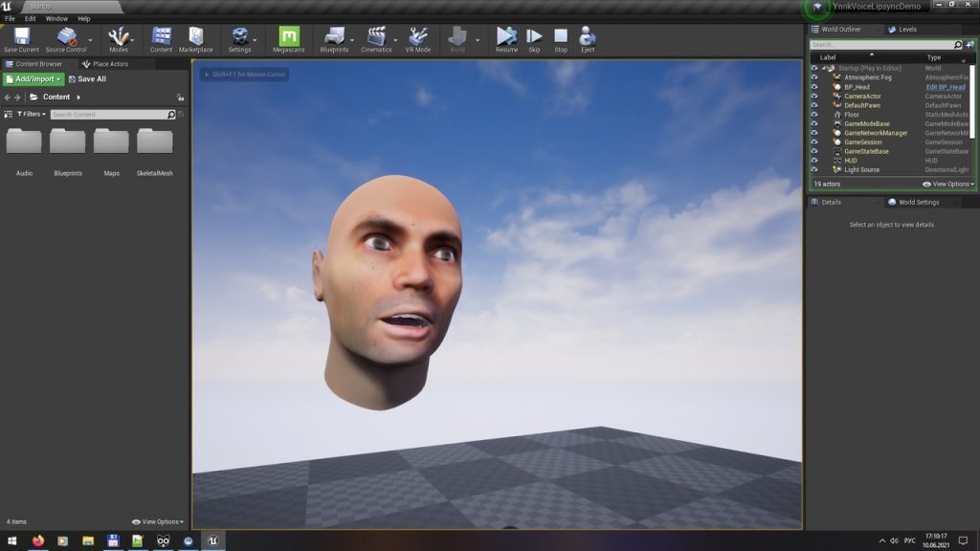Click the Cinematics clapperboard icon
The width and height of the screenshot is (980, 551).
[x=376, y=37]
